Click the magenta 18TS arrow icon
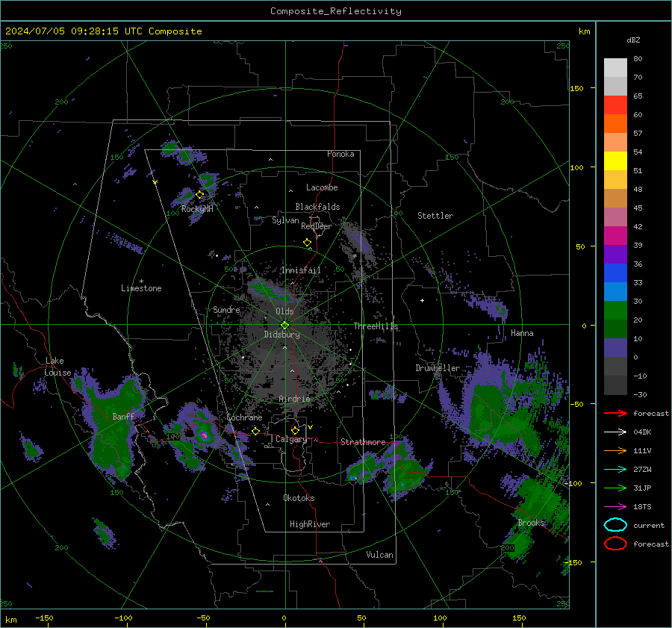 615,507
